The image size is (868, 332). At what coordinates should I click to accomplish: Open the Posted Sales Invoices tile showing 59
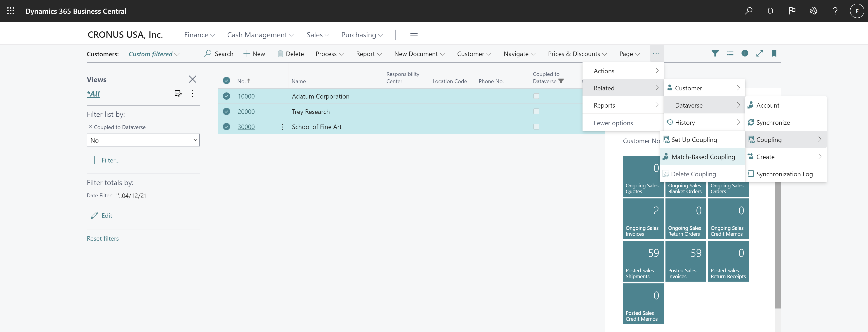tap(685, 261)
